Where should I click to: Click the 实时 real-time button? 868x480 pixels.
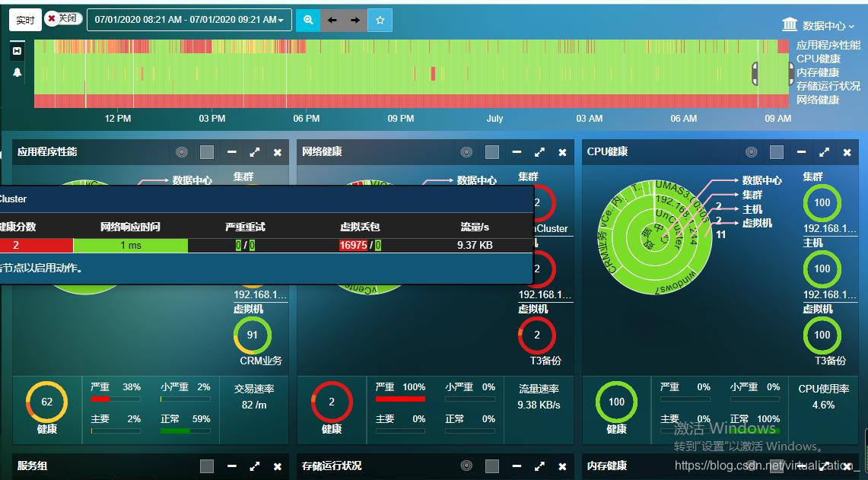(x=25, y=20)
